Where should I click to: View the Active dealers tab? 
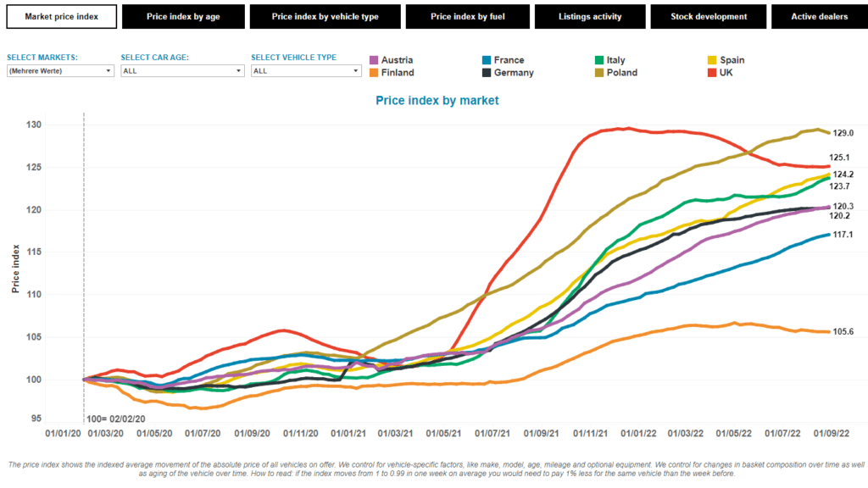point(819,16)
